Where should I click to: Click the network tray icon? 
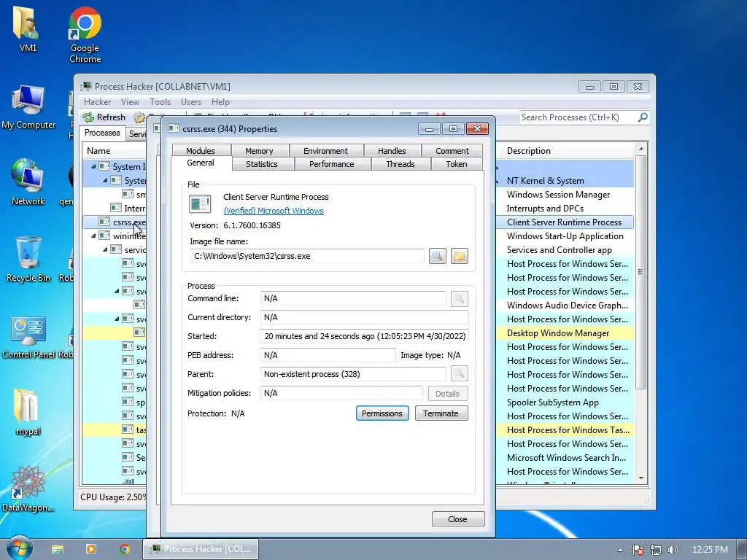click(x=656, y=550)
